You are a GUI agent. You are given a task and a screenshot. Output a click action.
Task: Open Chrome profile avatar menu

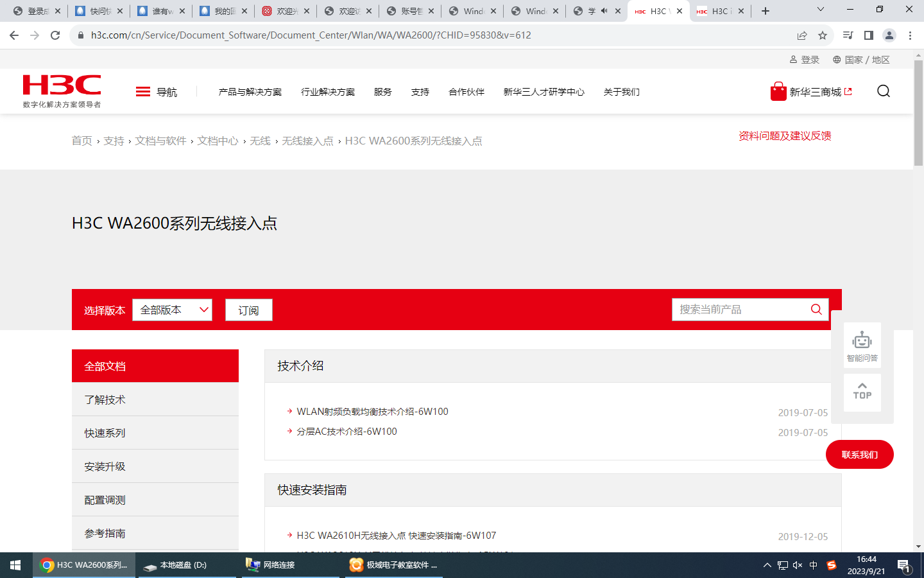tap(889, 35)
